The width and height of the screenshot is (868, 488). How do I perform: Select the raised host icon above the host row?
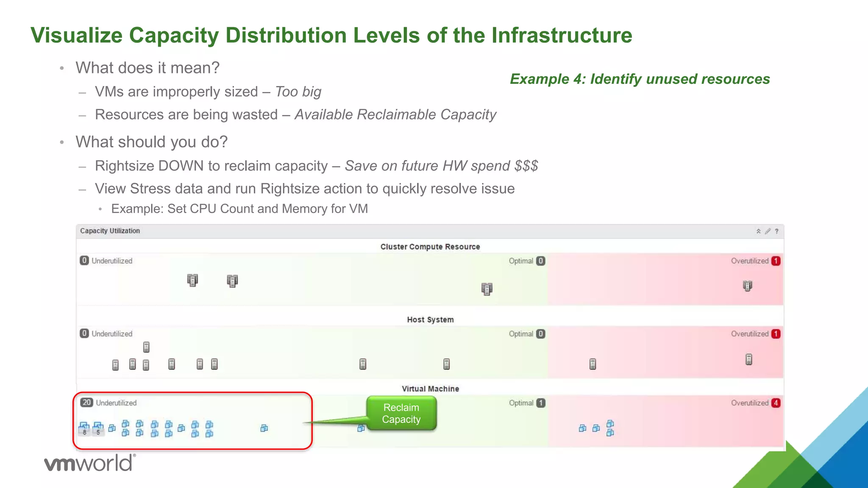tap(146, 347)
